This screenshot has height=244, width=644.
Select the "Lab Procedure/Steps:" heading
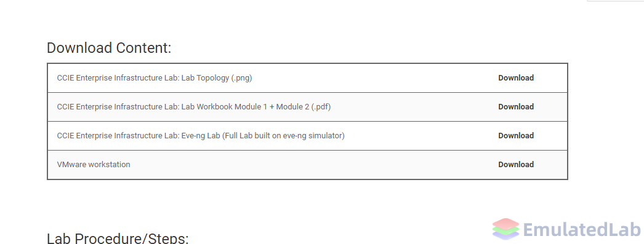coord(118,238)
